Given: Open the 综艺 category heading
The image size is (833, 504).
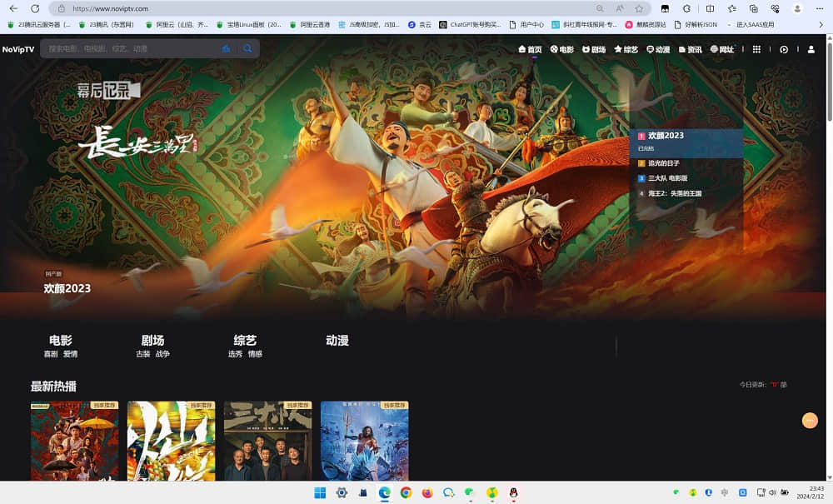Looking at the screenshot, I should click(245, 341).
